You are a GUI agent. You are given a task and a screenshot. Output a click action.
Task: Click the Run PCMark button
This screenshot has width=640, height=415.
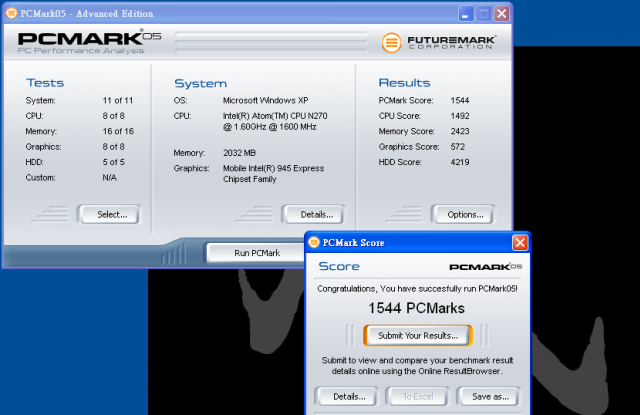257,253
